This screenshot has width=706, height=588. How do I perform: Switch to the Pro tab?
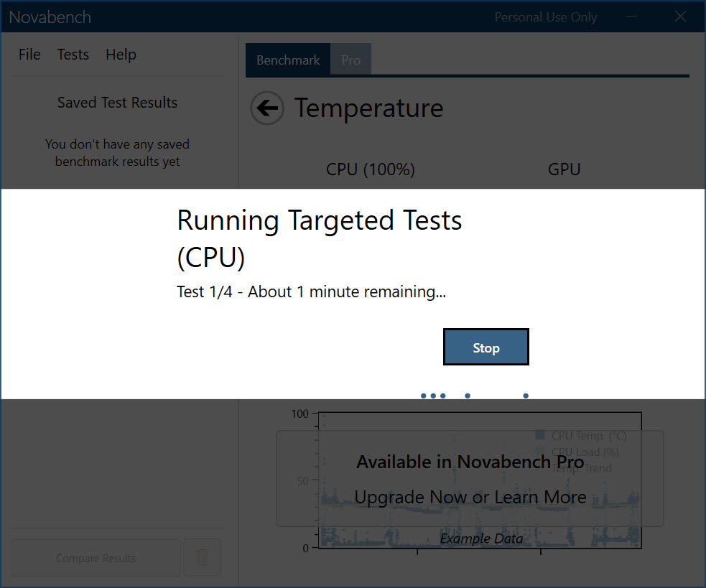(350, 60)
